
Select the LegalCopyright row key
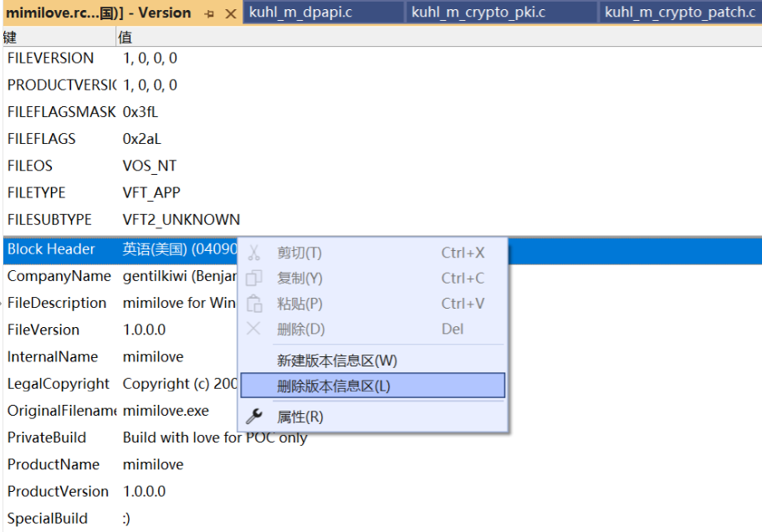59,384
